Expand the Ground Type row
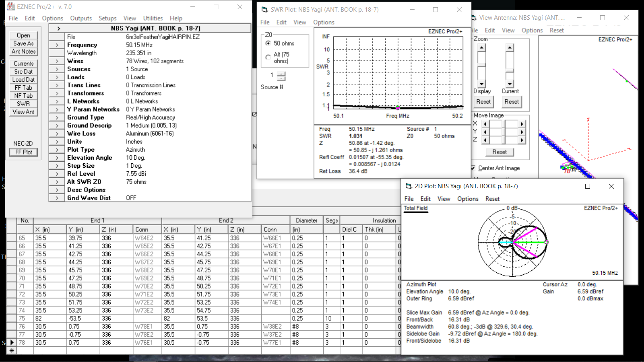The image size is (644, 362). click(56, 117)
